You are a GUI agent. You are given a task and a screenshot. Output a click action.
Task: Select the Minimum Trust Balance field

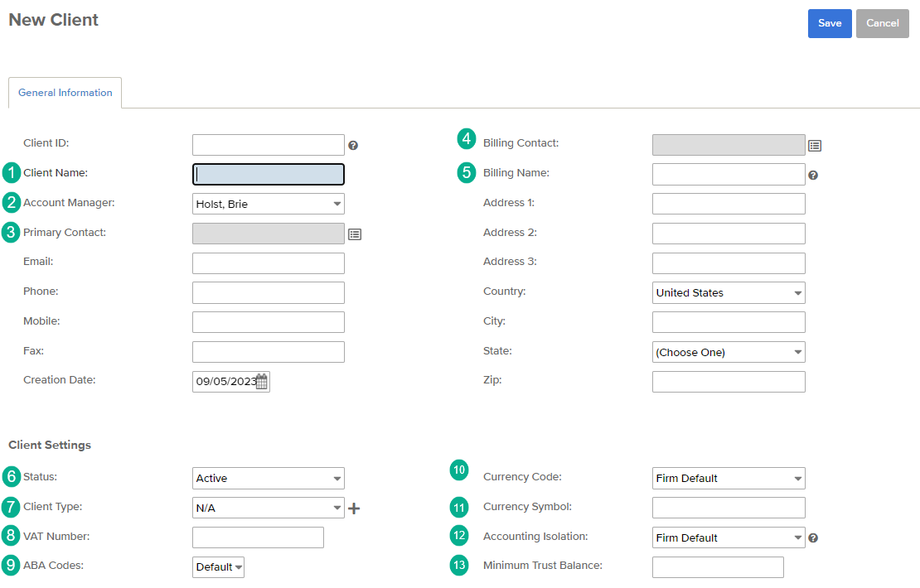(718, 567)
